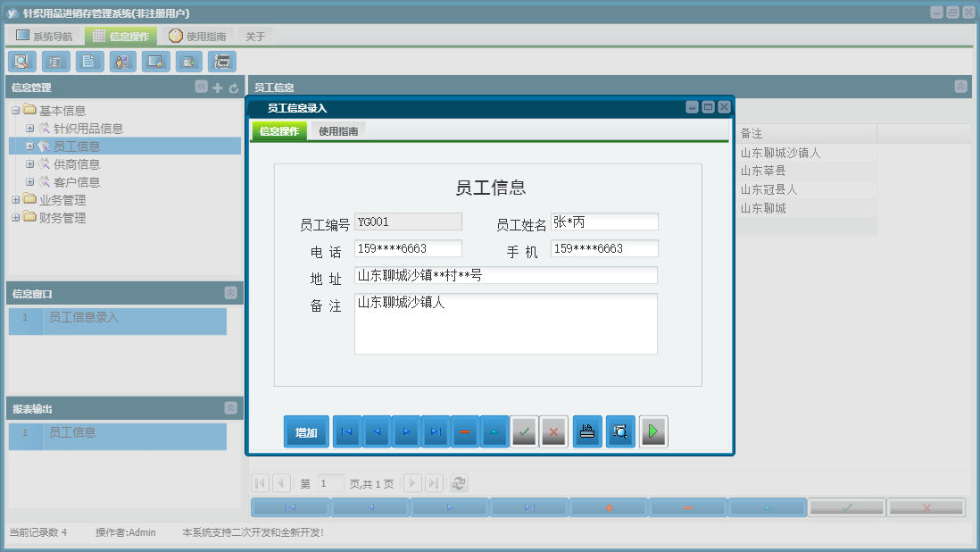Click pager previous page arrow below the grid

(x=281, y=483)
